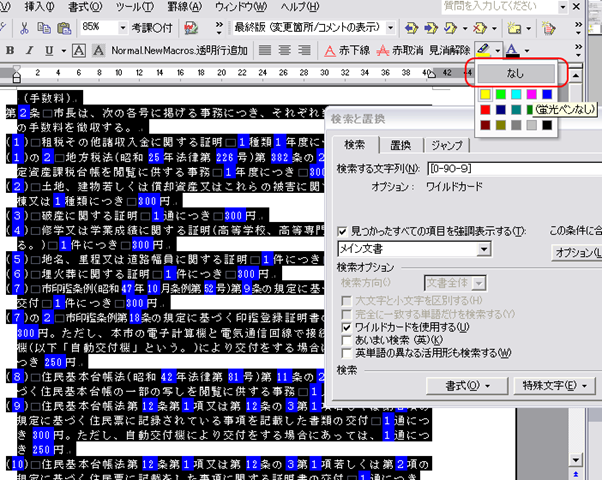Switch to the ジャンプ tab
This screenshot has height=480, width=602.
[x=446, y=145]
